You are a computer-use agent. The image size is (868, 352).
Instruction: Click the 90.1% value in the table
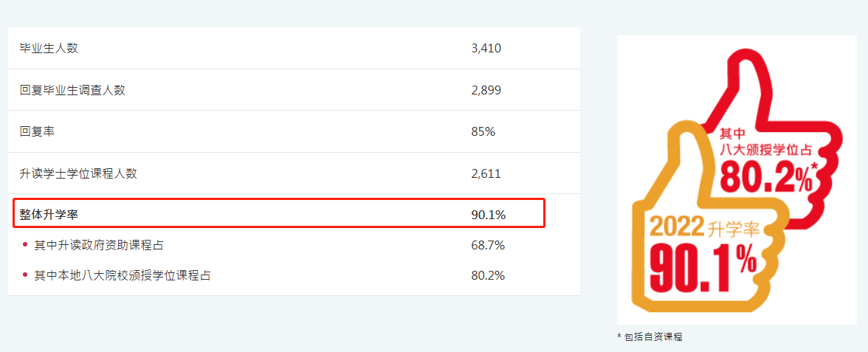click(488, 215)
